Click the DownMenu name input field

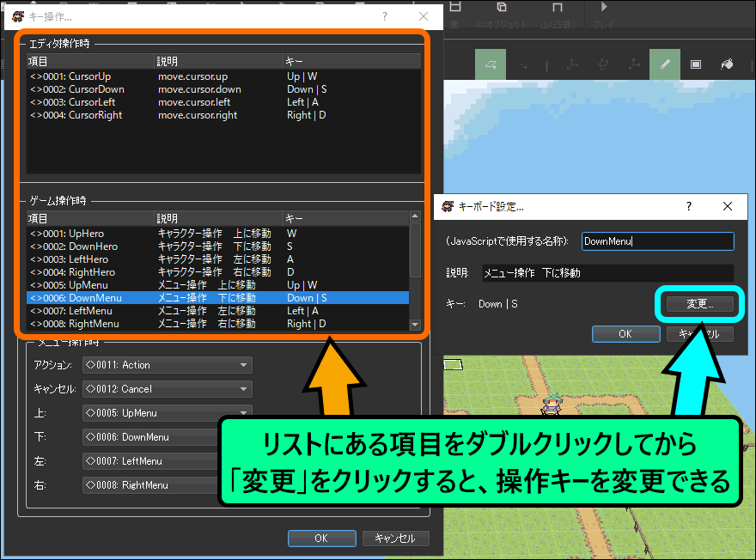pyautogui.click(x=657, y=242)
